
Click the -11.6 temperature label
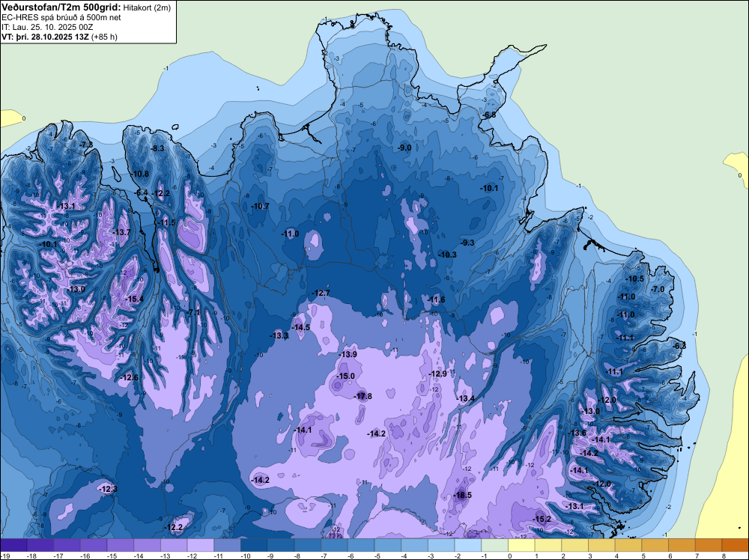click(436, 299)
